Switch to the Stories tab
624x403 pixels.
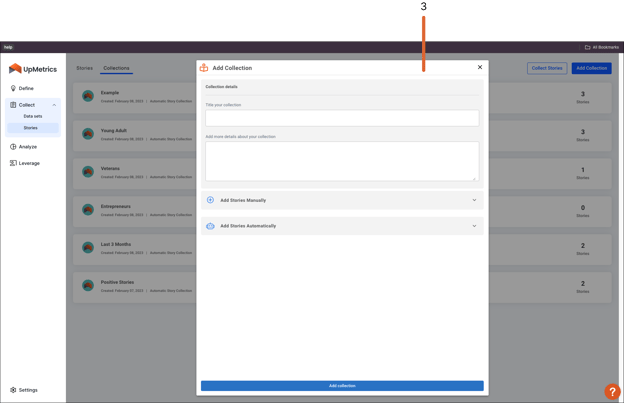84,68
